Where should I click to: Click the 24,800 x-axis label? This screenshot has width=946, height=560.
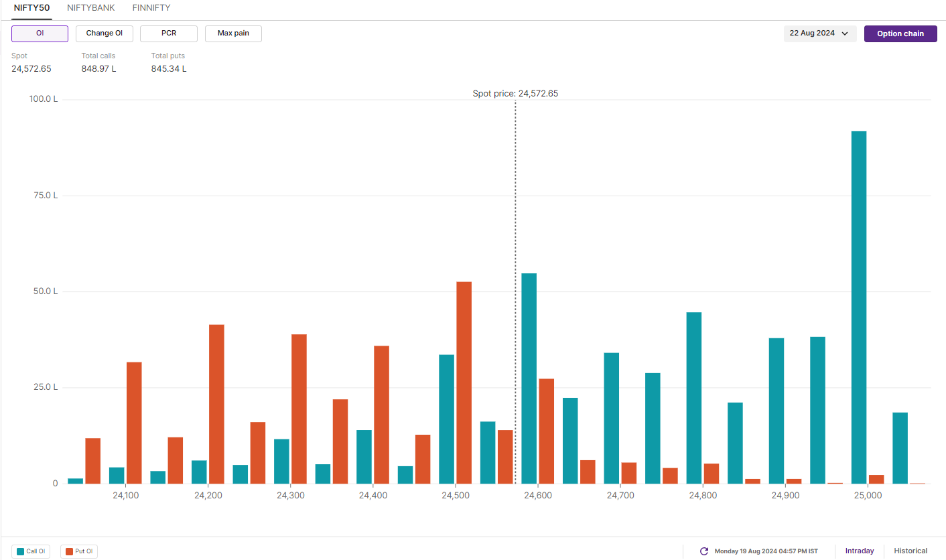click(703, 496)
